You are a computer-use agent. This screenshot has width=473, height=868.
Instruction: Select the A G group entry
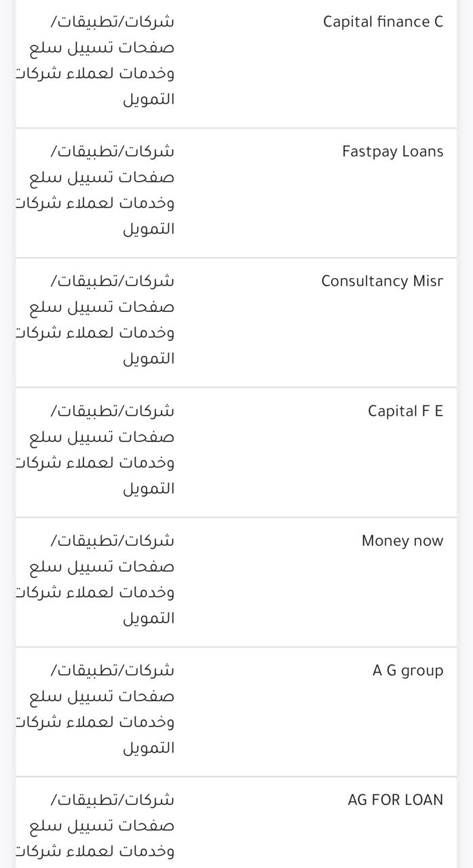pos(407,671)
